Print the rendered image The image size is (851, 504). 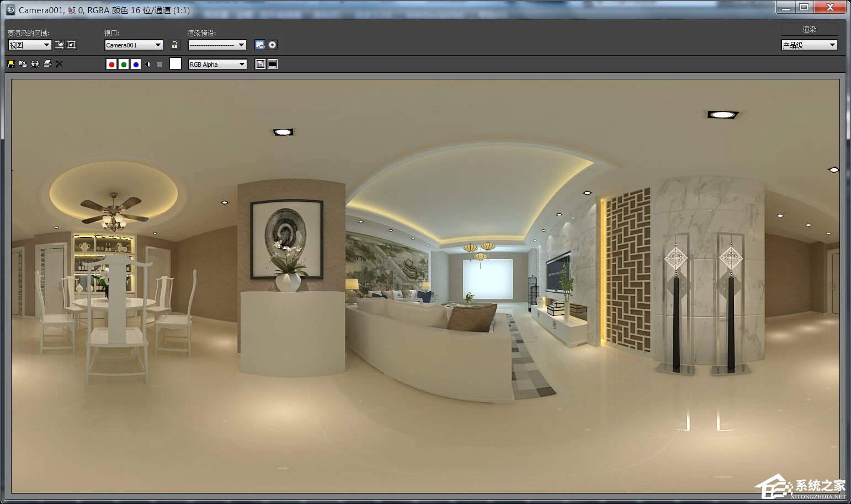47,64
